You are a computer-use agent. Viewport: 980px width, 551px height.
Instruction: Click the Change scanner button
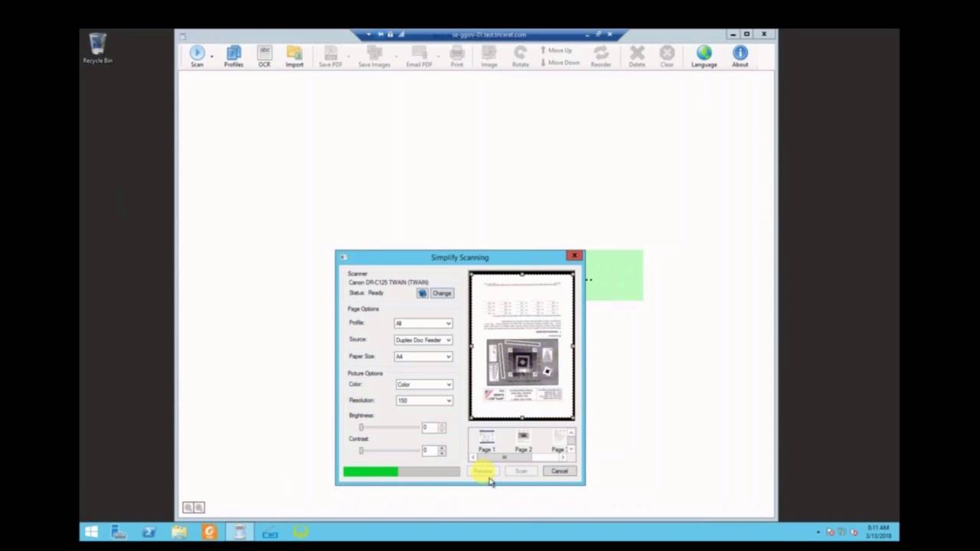pyautogui.click(x=442, y=293)
